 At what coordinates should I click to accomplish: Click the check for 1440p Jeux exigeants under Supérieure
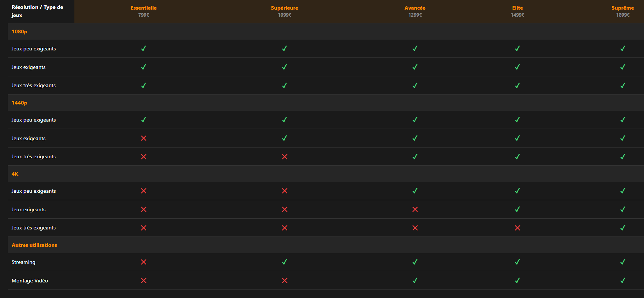(x=285, y=138)
